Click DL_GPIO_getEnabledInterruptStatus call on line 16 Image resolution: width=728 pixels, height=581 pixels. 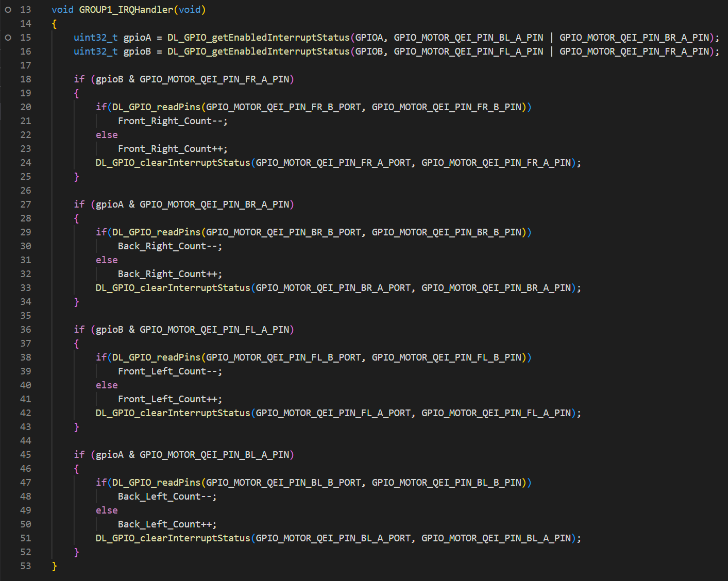tap(259, 52)
